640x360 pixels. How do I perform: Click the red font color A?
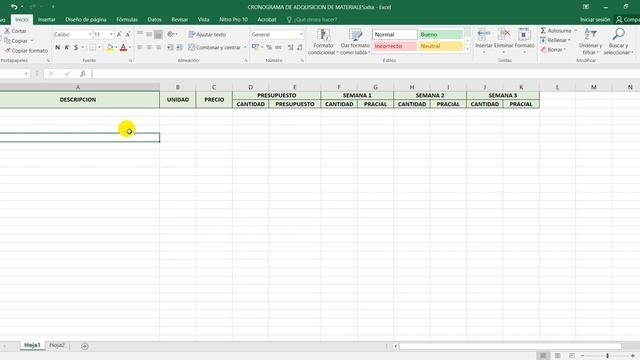[x=123, y=48]
